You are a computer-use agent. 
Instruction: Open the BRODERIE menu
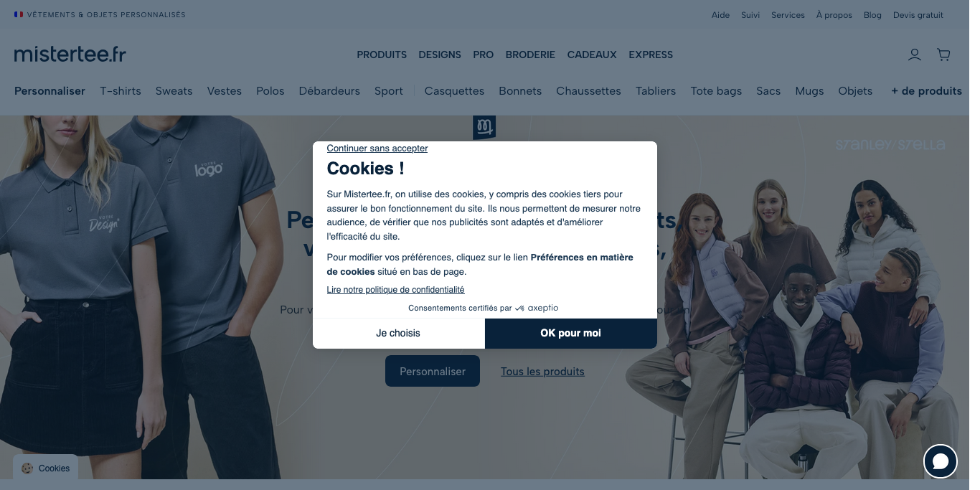[530, 55]
